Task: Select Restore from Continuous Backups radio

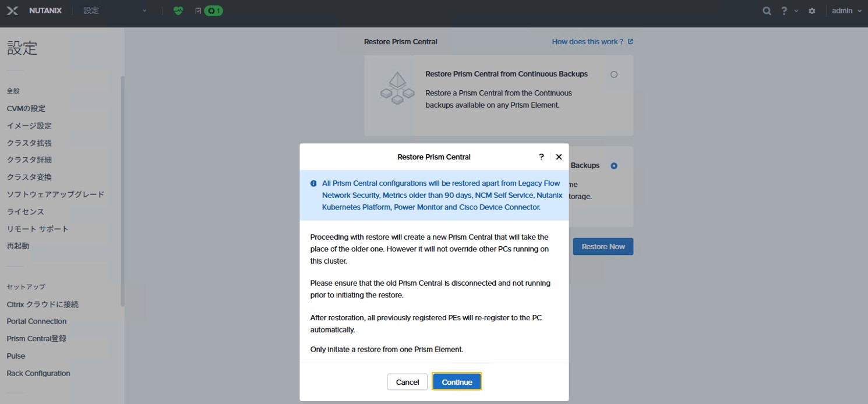Action: [x=614, y=75]
